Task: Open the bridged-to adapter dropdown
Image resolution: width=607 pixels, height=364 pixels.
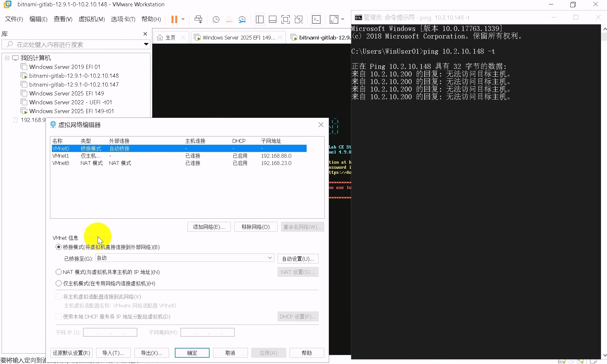Action: [270, 258]
